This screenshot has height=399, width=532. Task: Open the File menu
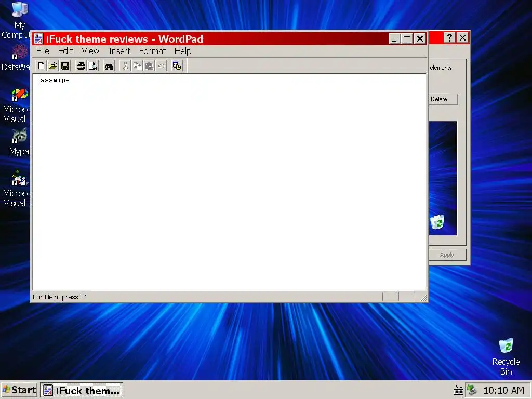tap(43, 51)
